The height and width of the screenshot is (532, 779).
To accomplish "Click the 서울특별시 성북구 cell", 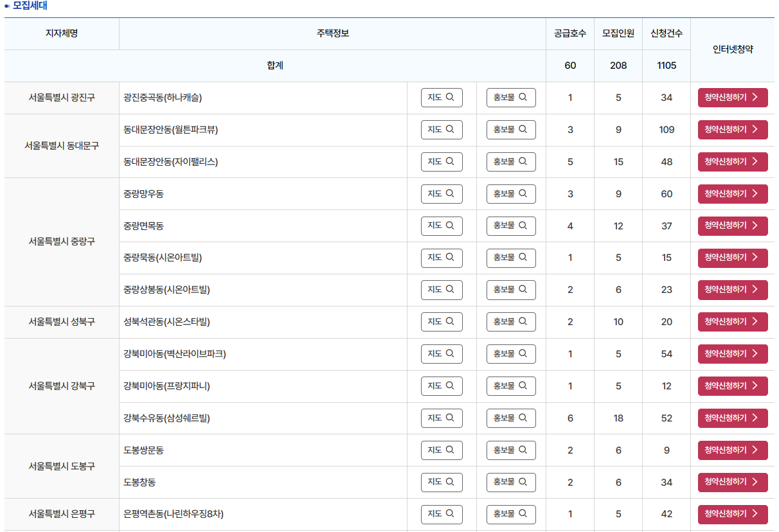I will coord(62,322).
